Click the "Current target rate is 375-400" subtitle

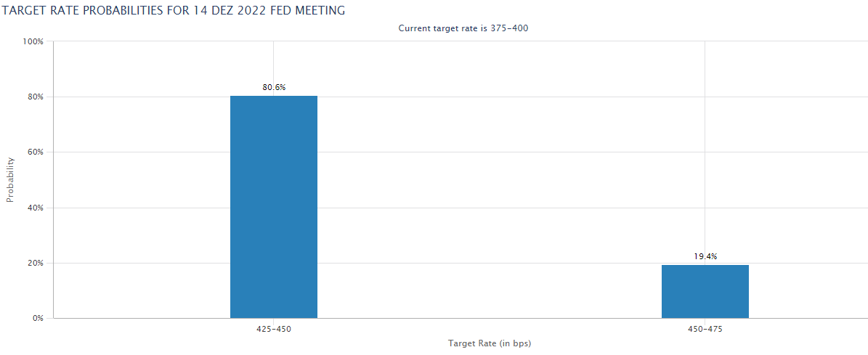[x=468, y=28]
